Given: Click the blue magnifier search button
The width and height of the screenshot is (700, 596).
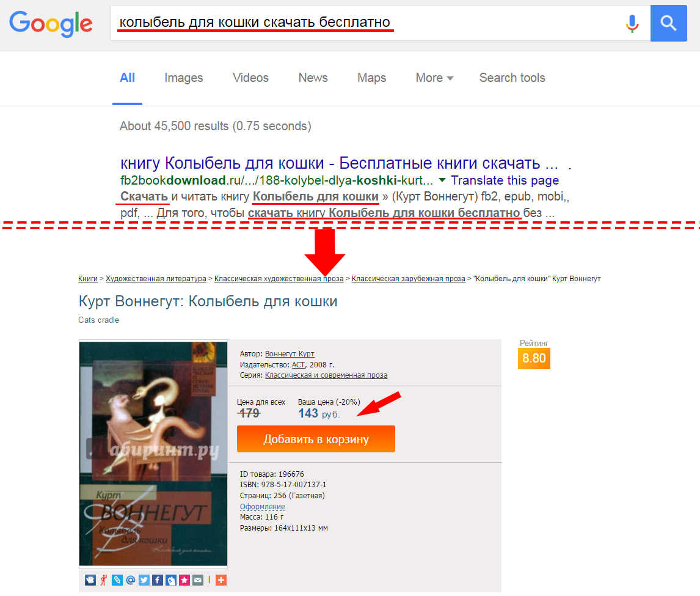Looking at the screenshot, I should 668,23.
